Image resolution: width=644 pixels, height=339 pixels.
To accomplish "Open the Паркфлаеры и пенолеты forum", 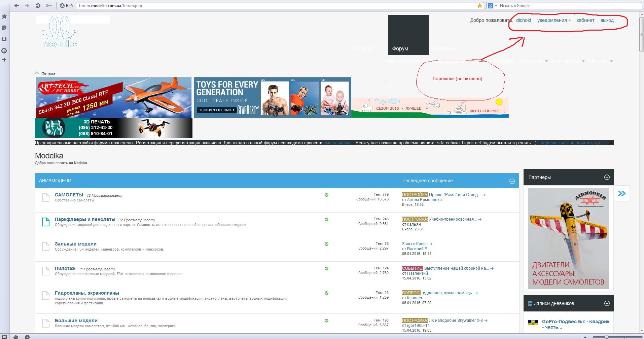I will tap(85, 219).
